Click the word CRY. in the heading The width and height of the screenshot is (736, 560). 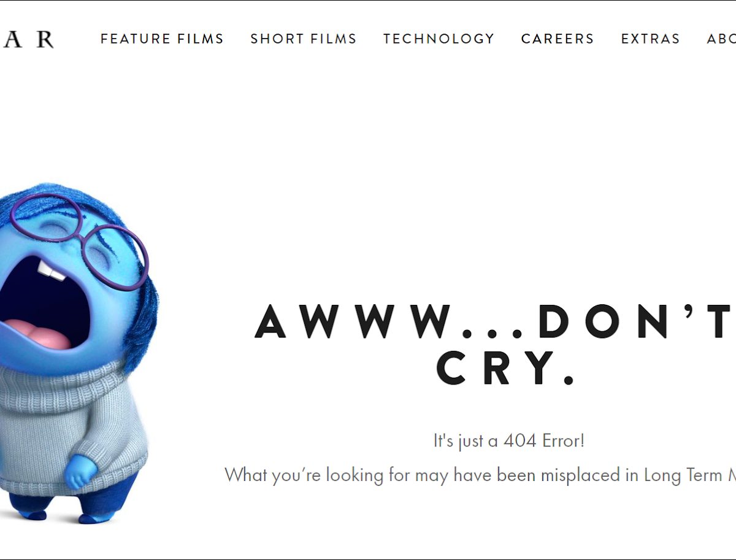click(506, 367)
